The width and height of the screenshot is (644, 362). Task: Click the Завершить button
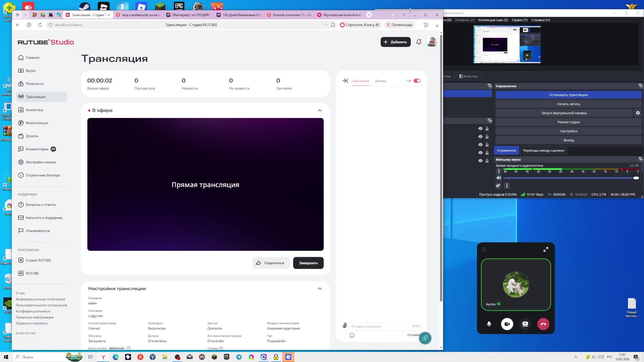point(308,263)
